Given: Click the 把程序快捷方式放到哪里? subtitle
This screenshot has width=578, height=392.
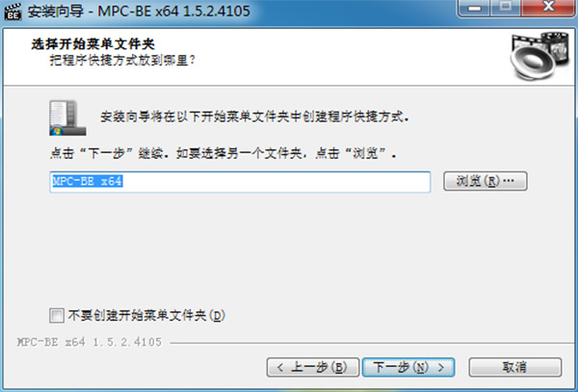Looking at the screenshot, I should (122, 60).
